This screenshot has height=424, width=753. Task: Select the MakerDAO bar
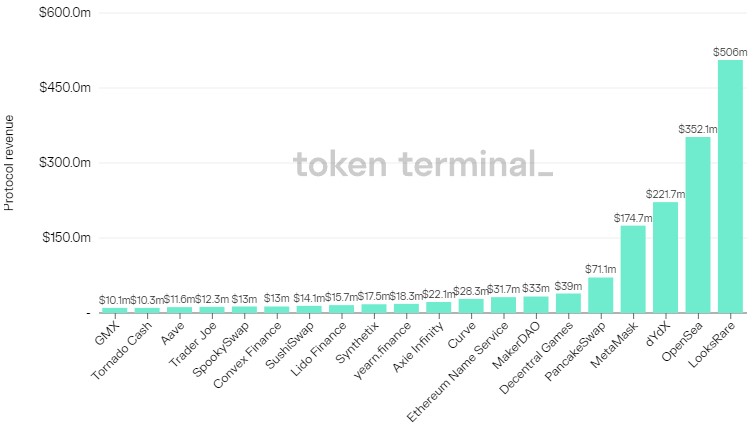coord(536,304)
